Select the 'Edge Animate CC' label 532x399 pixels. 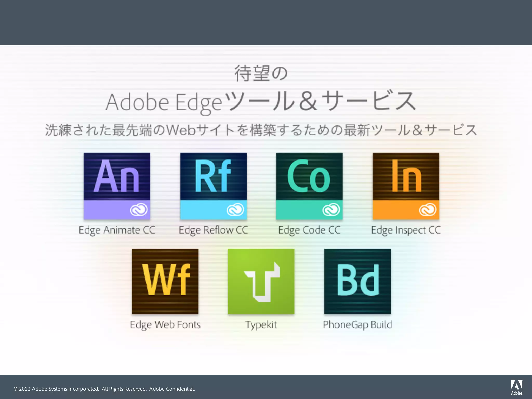coord(117,230)
